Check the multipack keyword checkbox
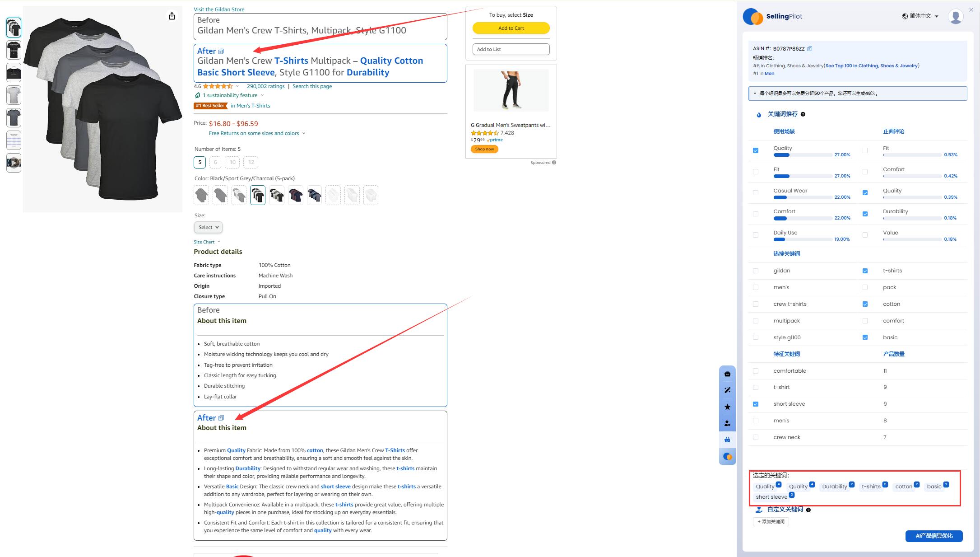980x557 pixels. (756, 321)
